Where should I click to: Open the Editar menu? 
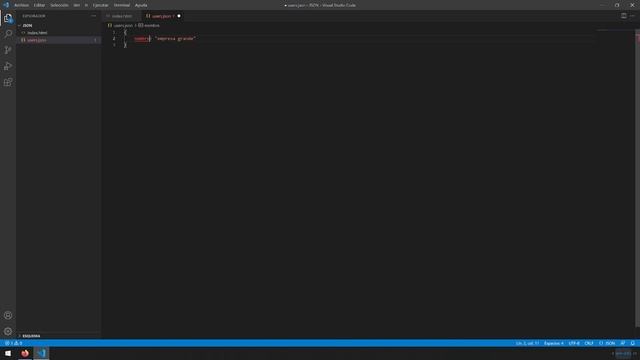[x=39, y=5]
